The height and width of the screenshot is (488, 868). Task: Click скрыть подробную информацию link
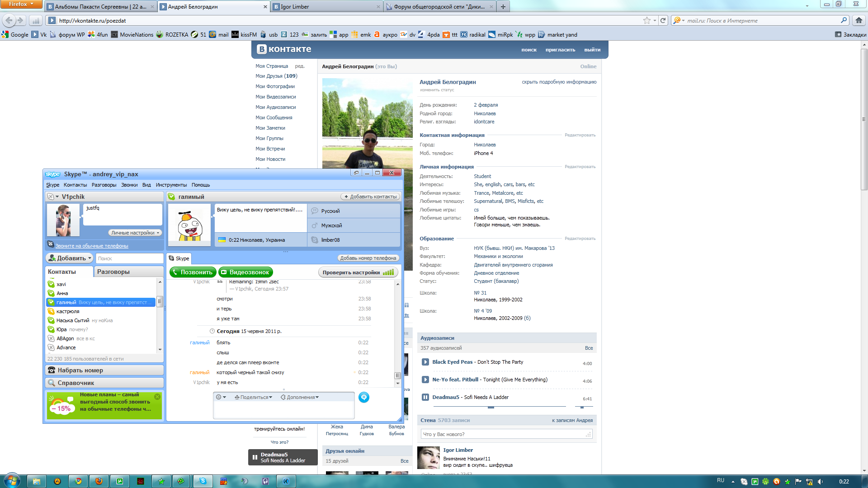559,82
